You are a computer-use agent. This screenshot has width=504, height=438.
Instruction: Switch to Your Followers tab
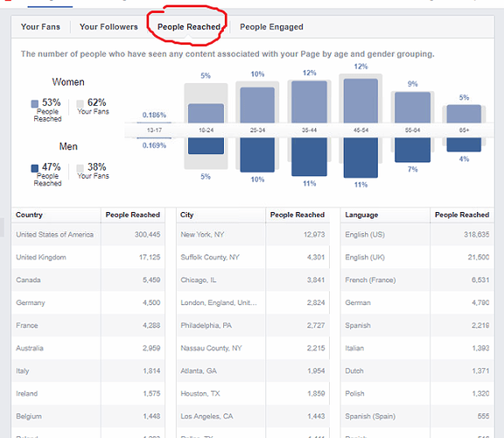(x=108, y=26)
